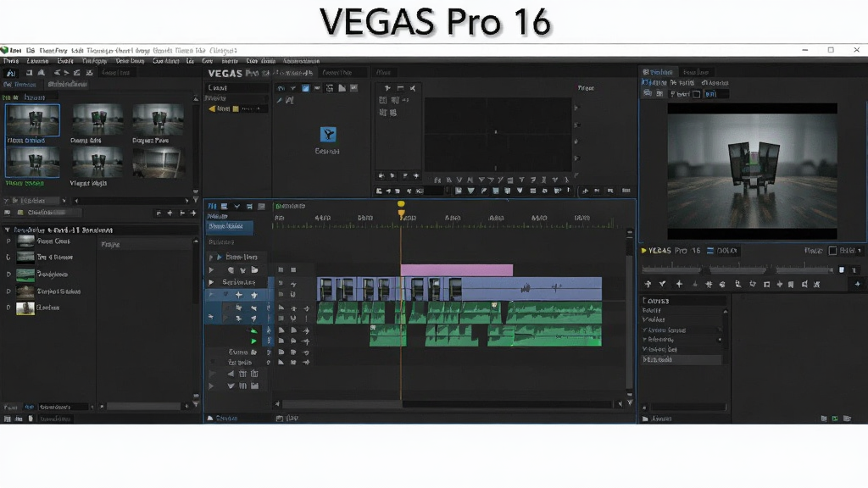
Task: Open the dropdown arrow below the media thumbnails
Action: (64, 201)
